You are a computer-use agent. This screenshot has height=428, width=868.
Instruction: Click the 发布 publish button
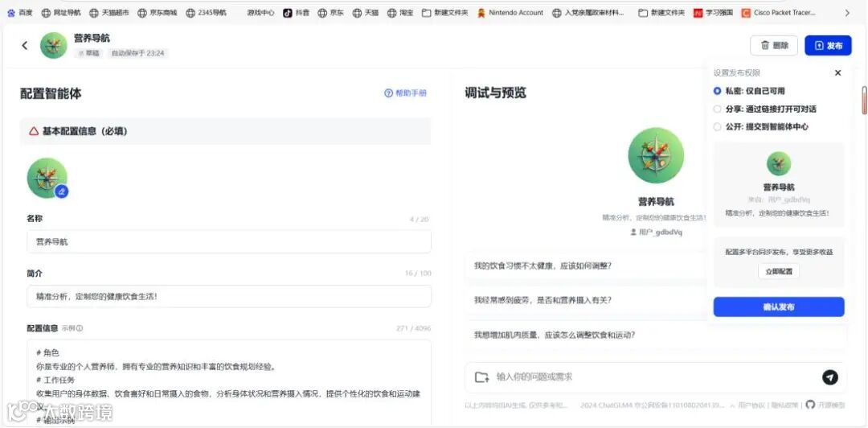(828, 46)
